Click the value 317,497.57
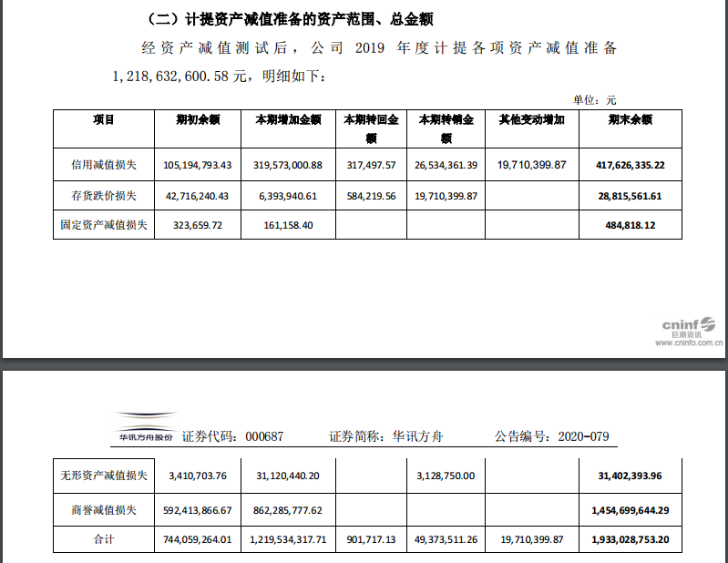The width and height of the screenshot is (728, 563). coord(371,165)
